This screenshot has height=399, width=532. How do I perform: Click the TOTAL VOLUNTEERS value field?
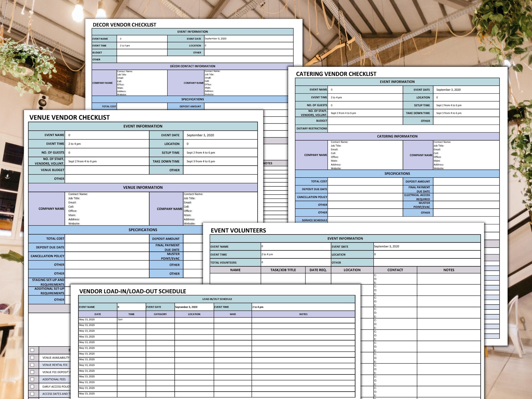[289, 262]
